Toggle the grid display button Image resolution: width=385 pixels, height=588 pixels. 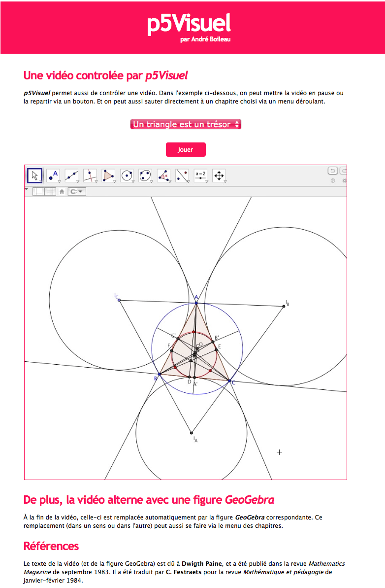[x=50, y=192]
